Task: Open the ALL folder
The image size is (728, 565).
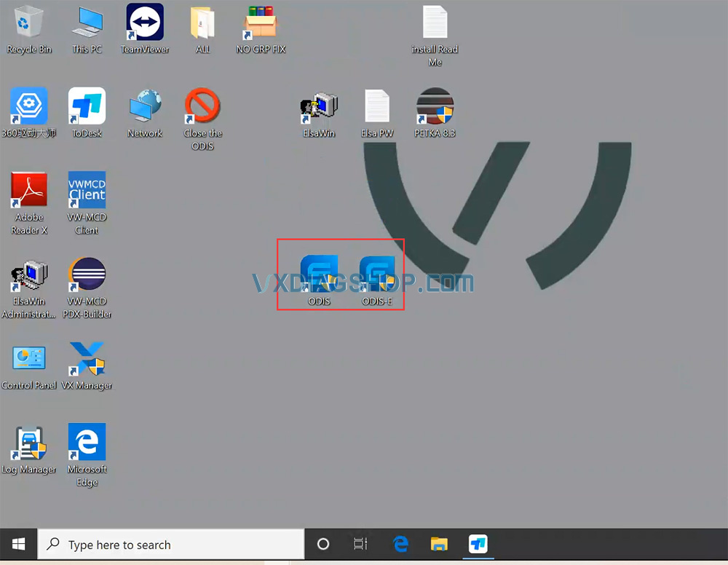Action: tap(202, 22)
